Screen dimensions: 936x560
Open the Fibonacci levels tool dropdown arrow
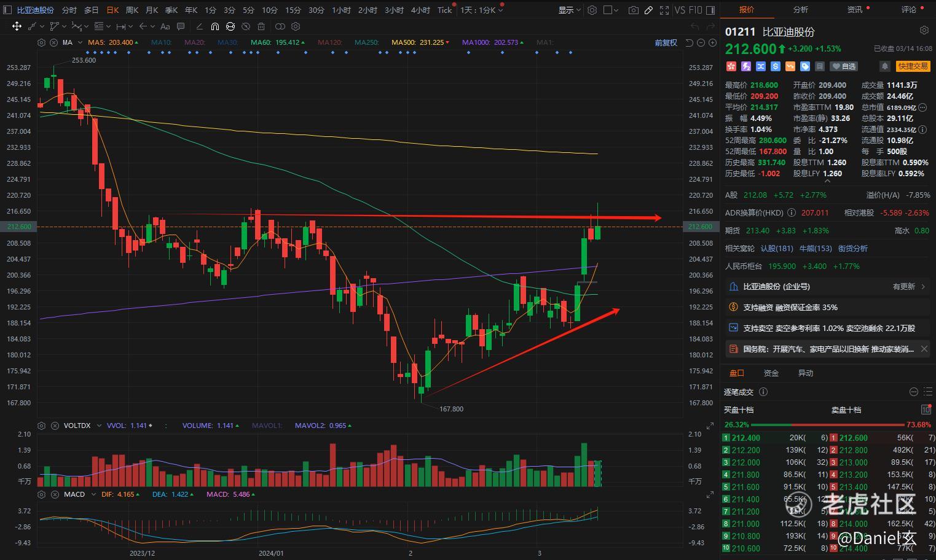(109, 26)
